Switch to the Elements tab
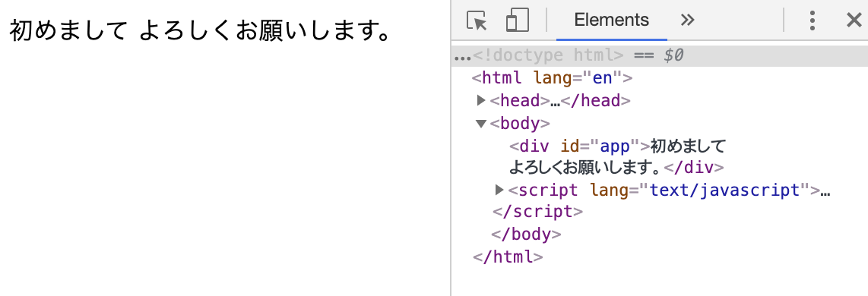The width and height of the screenshot is (868, 296). tap(611, 20)
